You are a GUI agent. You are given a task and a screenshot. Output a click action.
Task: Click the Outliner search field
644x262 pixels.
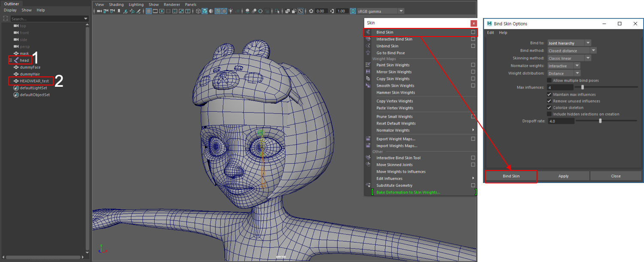(46, 19)
